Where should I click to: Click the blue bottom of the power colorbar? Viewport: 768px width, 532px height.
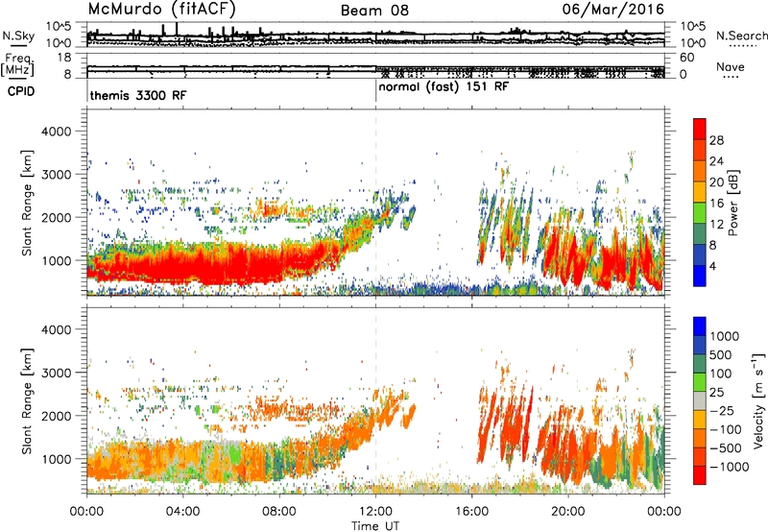pyautogui.click(x=700, y=277)
